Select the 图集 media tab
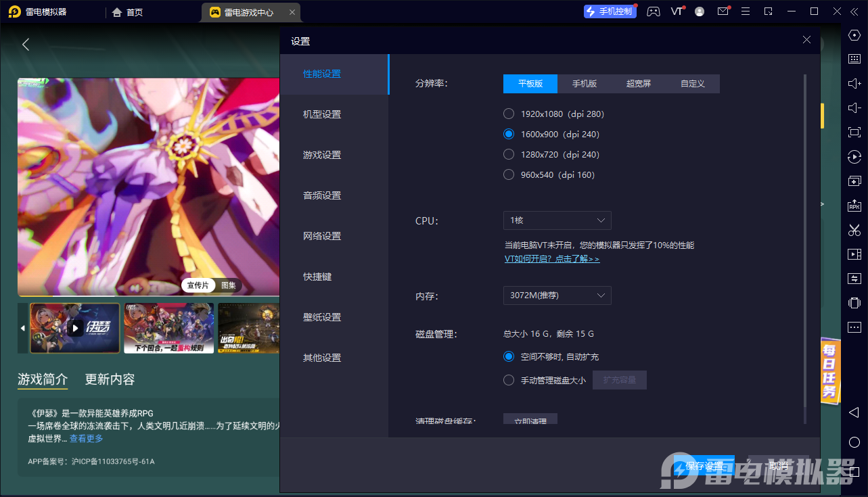 (x=229, y=285)
